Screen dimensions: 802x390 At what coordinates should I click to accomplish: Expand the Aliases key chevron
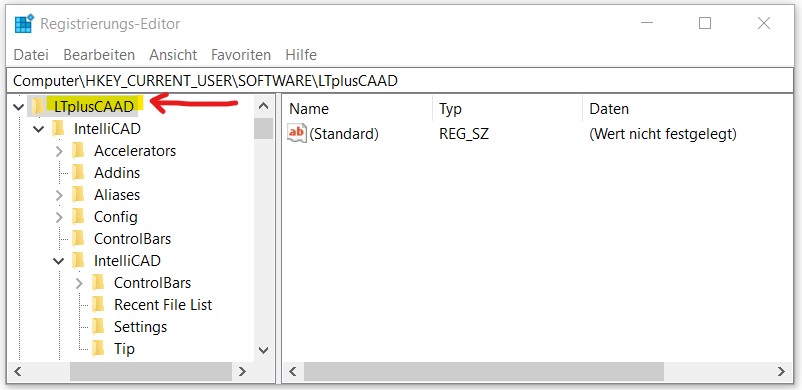point(59,195)
